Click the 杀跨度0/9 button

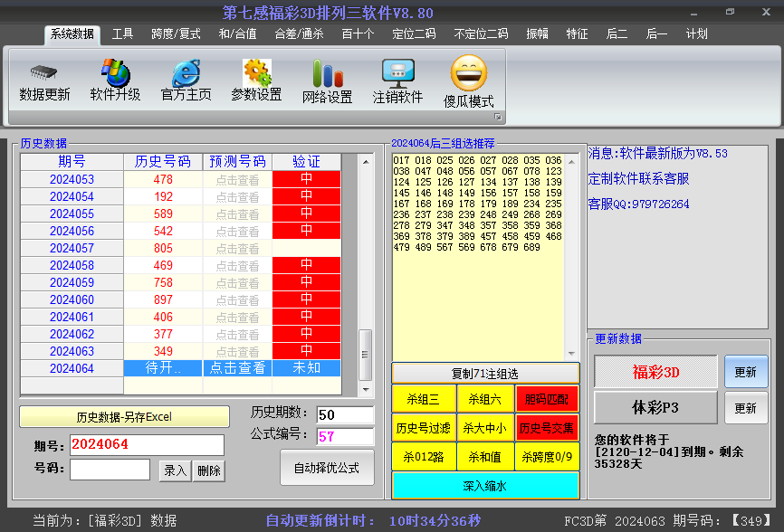point(547,457)
